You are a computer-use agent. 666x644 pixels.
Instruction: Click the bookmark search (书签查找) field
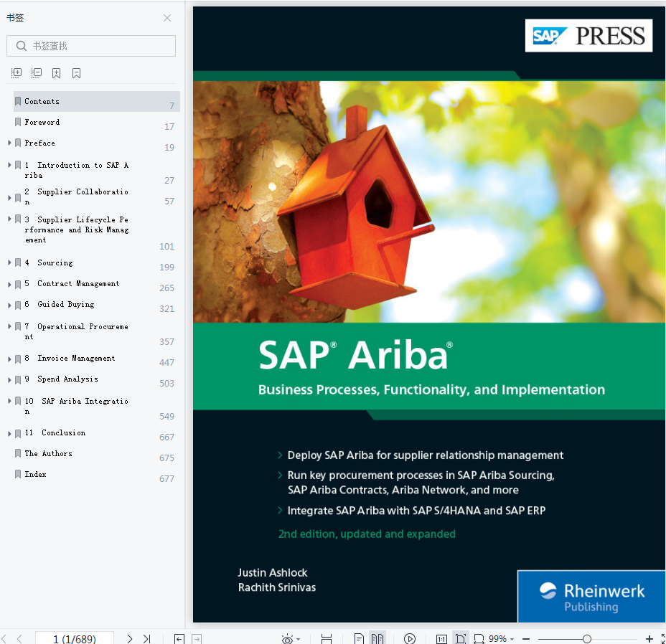[91, 46]
